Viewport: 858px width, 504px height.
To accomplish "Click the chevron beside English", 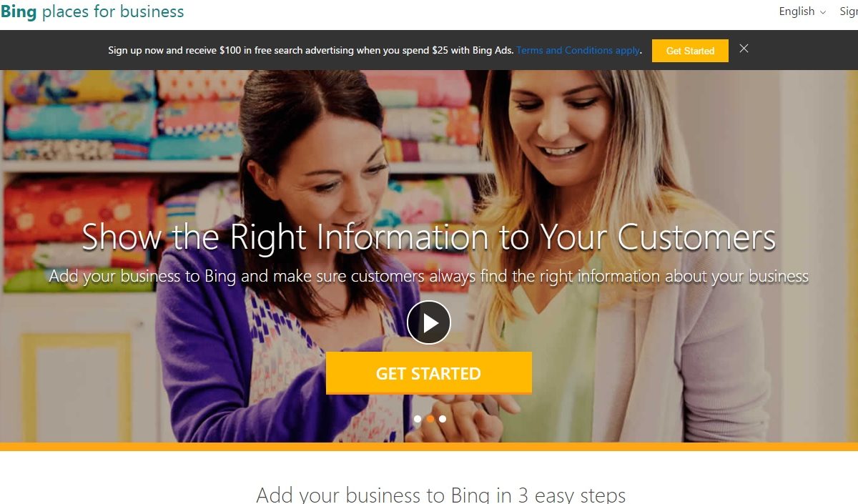I will coord(823,12).
